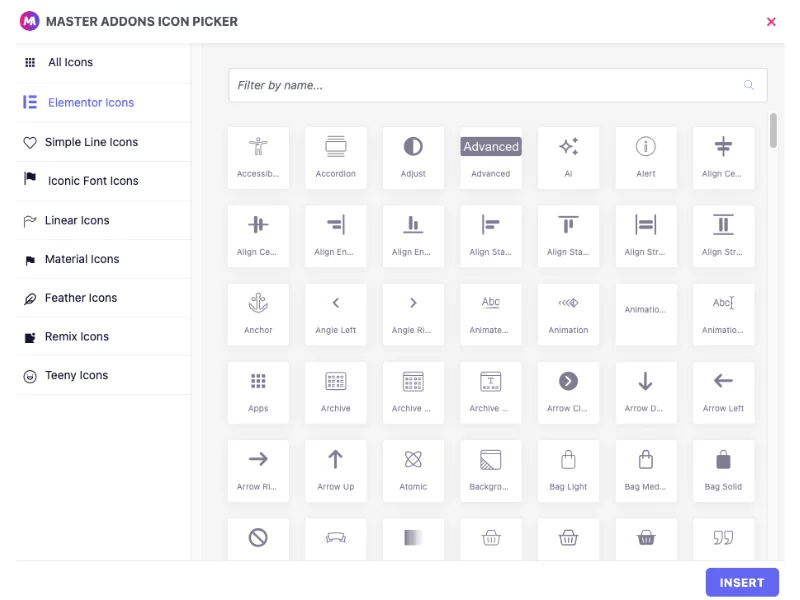800x600 pixels.
Task: Click the Master Addons logo
Action: click(30, 21)
